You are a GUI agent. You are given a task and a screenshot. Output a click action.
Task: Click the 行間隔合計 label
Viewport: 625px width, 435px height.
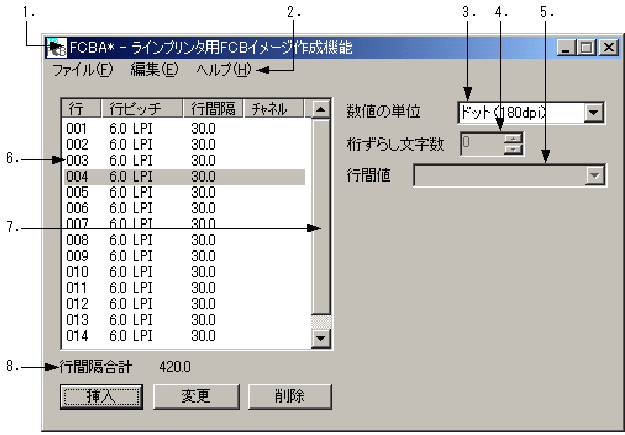click(x=96, y=366)
